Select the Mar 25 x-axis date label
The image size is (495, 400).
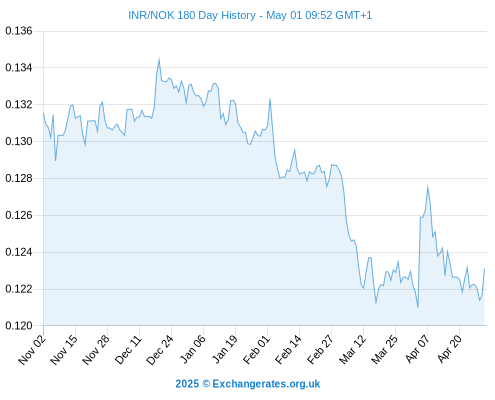coord(385,350)
